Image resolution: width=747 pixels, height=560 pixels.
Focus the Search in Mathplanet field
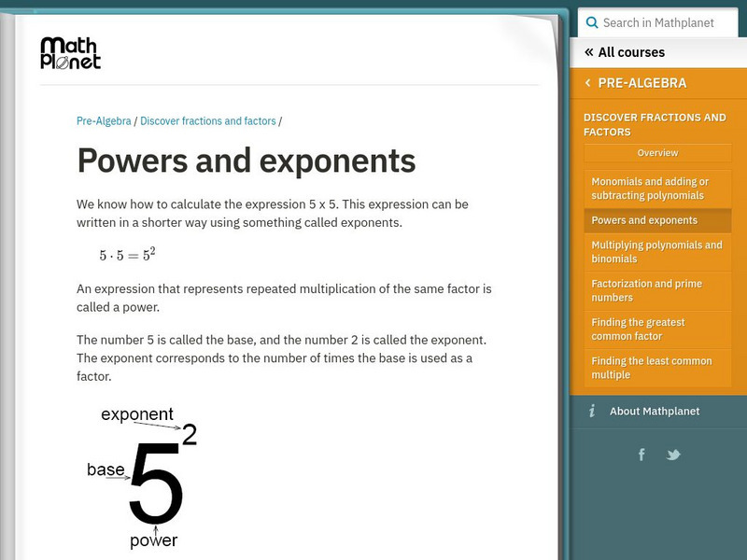[x=658, y=22]
